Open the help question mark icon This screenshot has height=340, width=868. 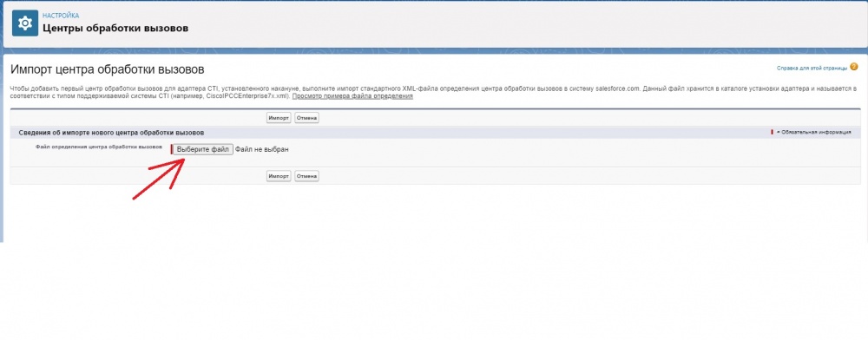click(853, 68)
